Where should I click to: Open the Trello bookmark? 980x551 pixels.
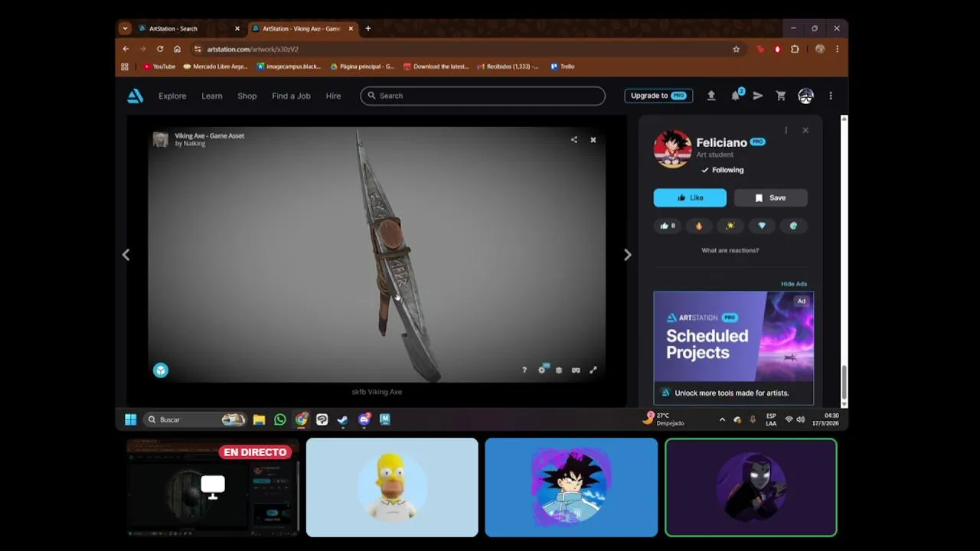563,67
